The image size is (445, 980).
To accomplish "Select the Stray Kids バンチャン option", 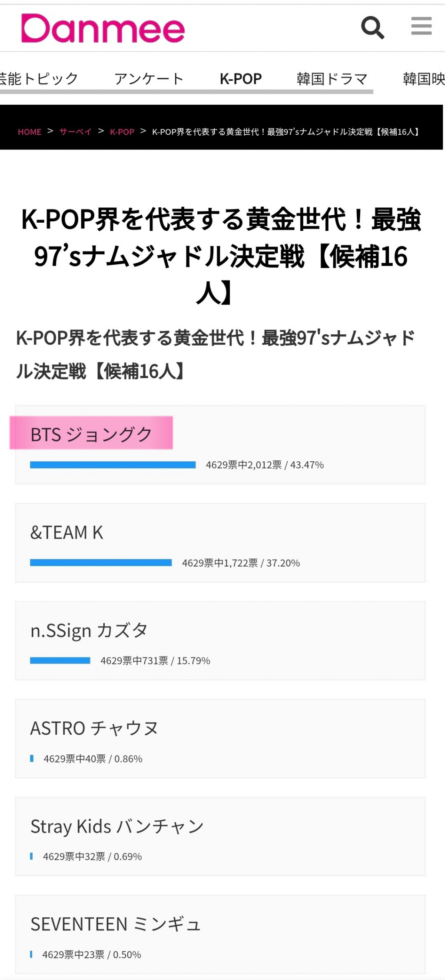I will [117, 826].
